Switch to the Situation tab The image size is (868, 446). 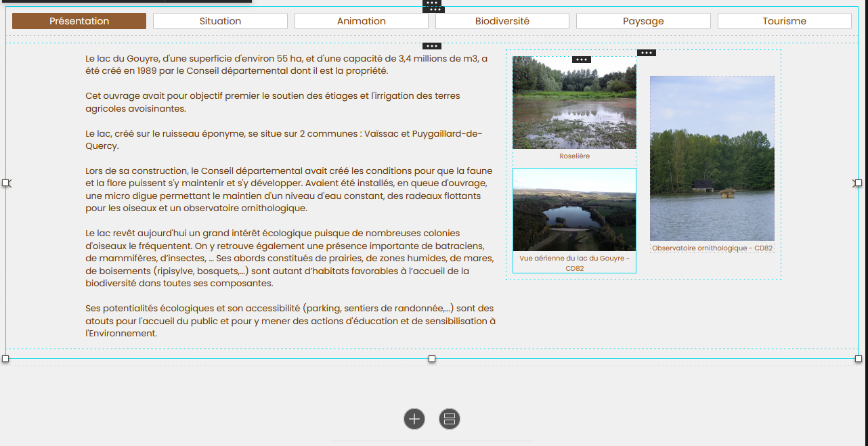point(220,21)
